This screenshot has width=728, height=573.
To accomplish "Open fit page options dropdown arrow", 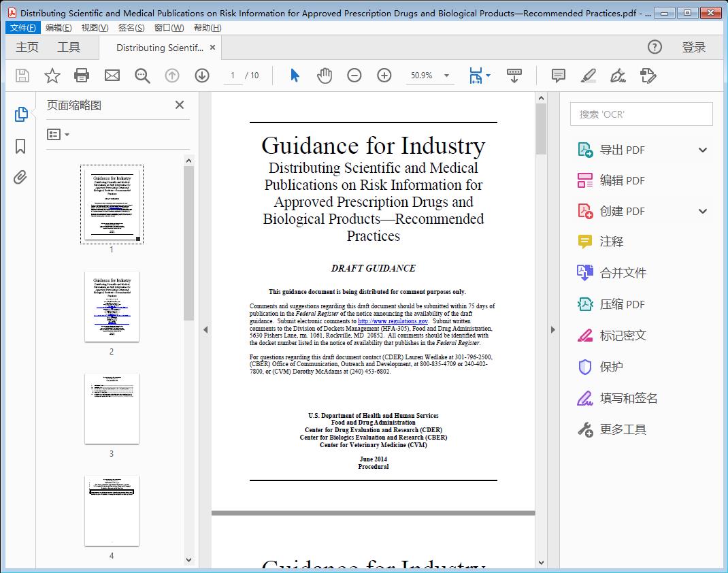I will tap(488, 76).
